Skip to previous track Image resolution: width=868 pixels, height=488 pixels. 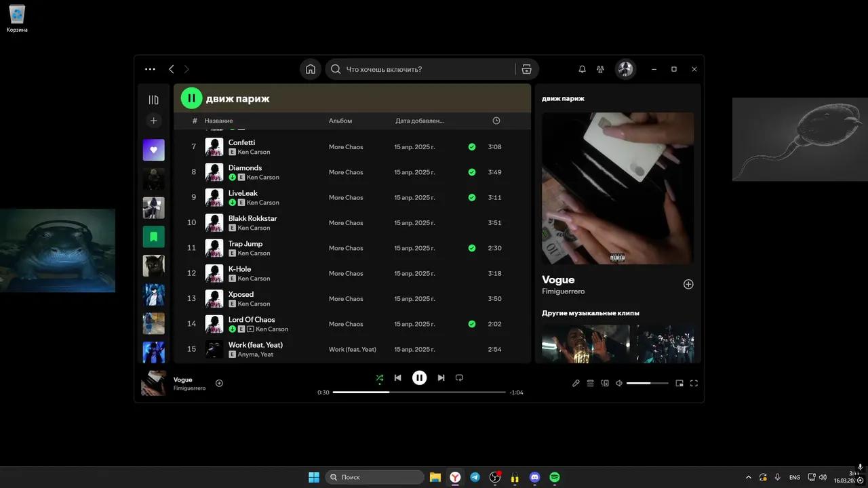tap(398, 378)
